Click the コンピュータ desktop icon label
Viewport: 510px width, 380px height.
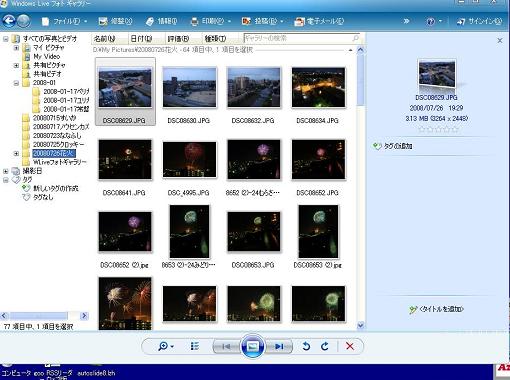click(x=16, y=373)
